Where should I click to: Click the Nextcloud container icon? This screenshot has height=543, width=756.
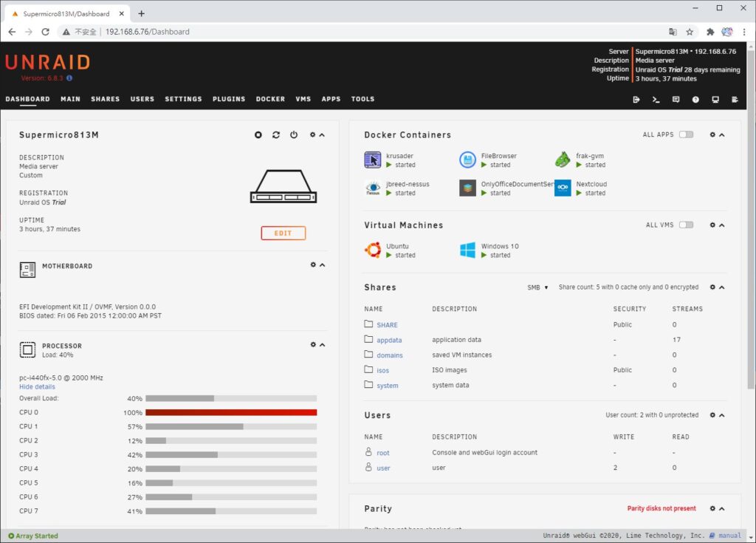(563, 188)
